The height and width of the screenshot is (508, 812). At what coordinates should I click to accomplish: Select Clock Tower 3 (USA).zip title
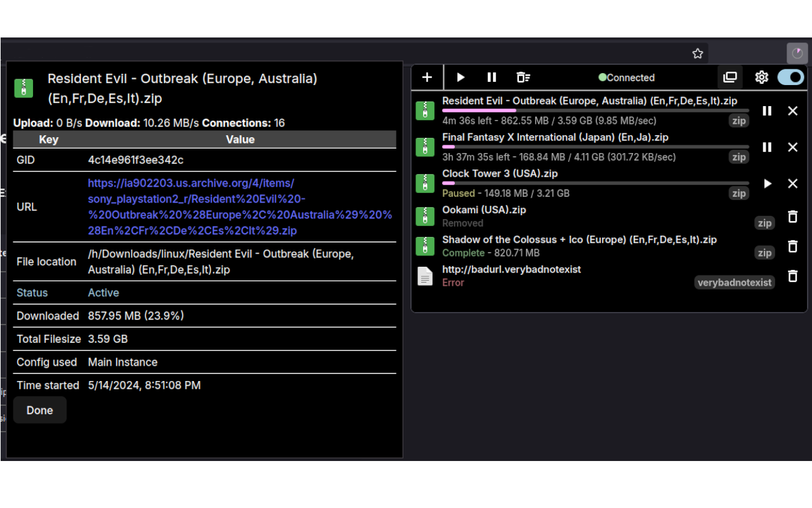click(500, 173)
